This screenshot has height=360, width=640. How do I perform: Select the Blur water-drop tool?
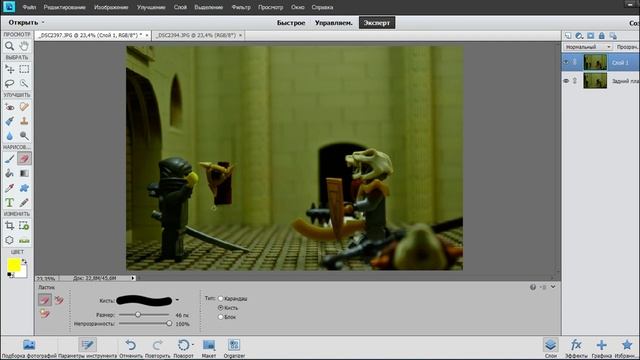pyautogui.click(x=9, y=136)
